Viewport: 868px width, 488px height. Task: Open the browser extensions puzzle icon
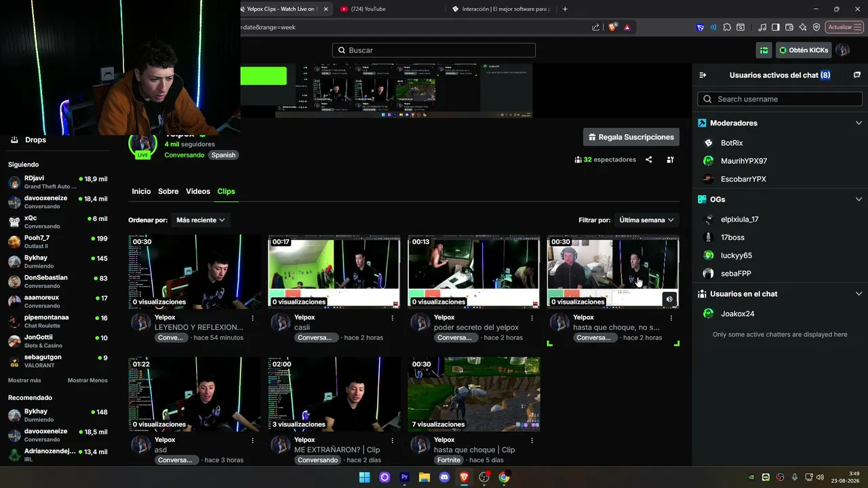tap(727, 27)
